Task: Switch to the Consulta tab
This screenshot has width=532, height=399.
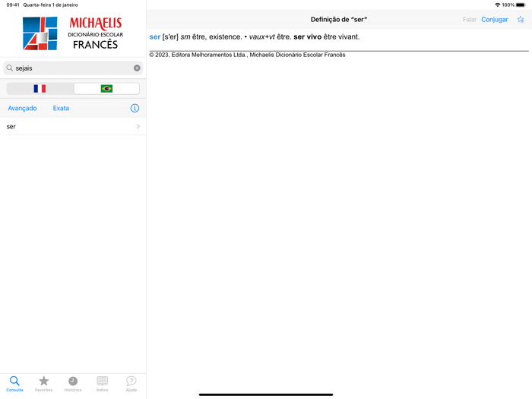Action: coord(14,384)
